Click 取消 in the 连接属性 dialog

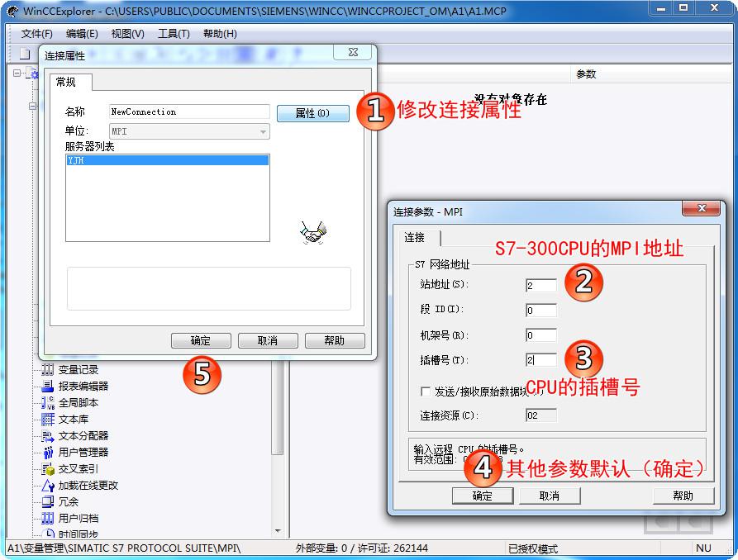coord(268,340)
